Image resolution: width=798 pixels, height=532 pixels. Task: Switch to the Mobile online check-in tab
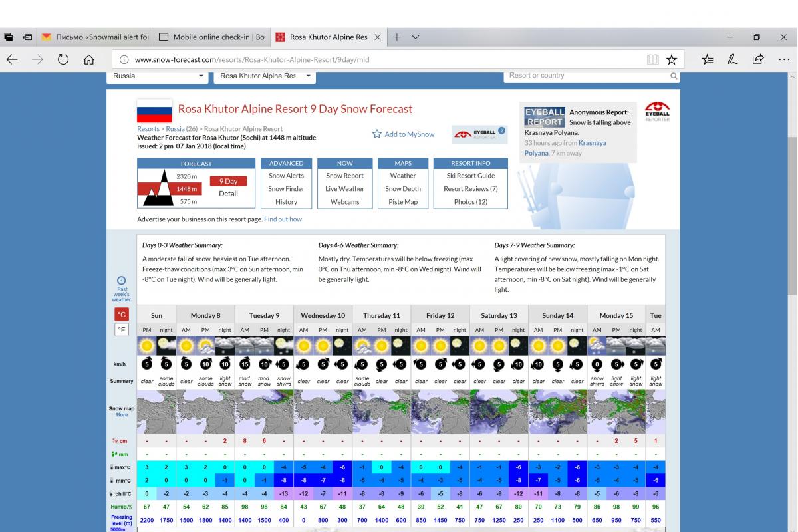pyautogui.click(x=212, y=37)
